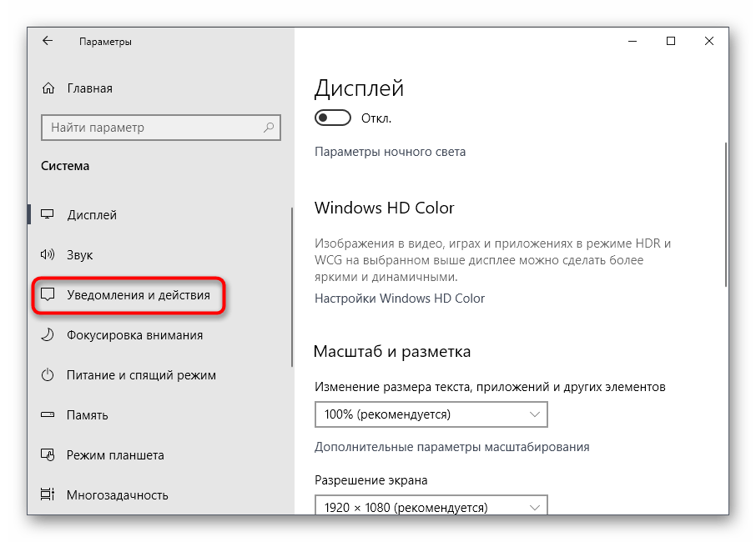This screenshot has height=542, width=756.
Task: Click Настройки Windows HD Color link
Action: click(399, 298)
